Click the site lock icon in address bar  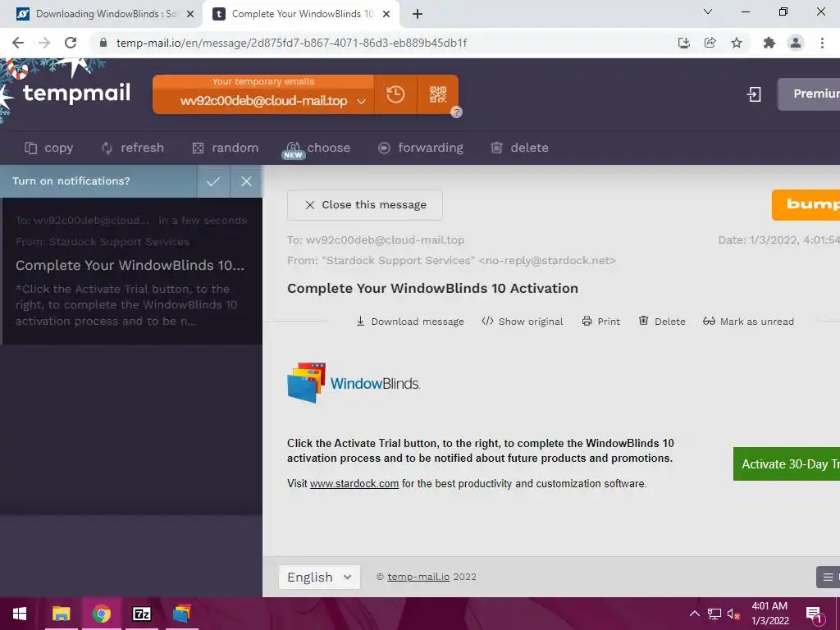coord(103,43)
